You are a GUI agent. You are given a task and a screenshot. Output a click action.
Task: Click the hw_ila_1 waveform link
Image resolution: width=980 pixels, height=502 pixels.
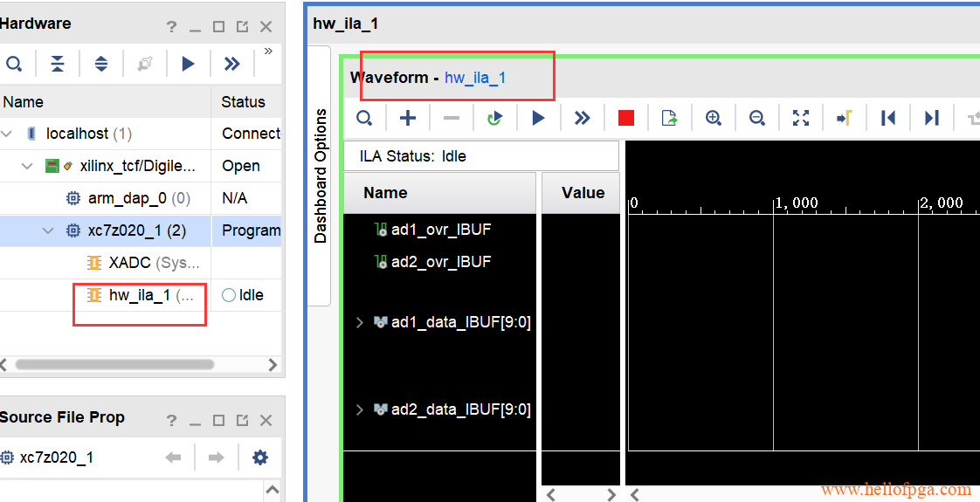474,78
